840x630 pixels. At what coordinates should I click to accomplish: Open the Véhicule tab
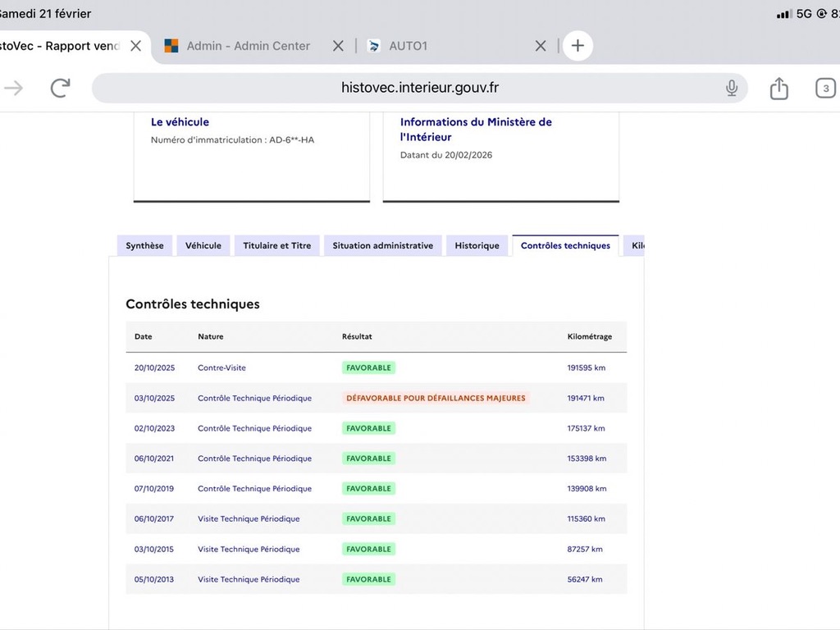click(203, 245)
